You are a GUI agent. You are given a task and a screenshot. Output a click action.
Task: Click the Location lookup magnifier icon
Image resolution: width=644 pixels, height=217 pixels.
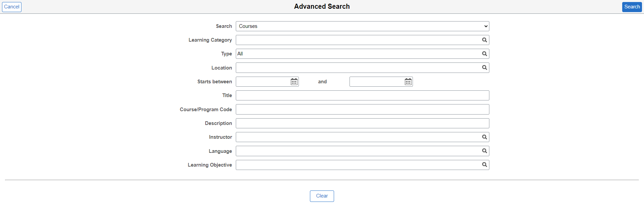click(x=484, y=68)
